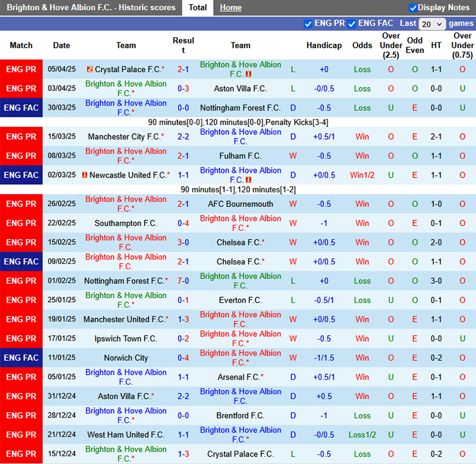Click Brighton & Hove Albion in the 25/01/25 row

click(126, 300)
